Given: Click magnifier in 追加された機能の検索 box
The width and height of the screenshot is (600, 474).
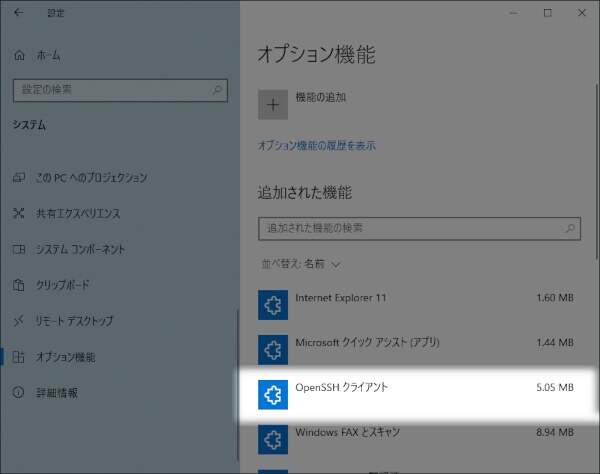Looking at the screenshot, I should coord(570,228).
